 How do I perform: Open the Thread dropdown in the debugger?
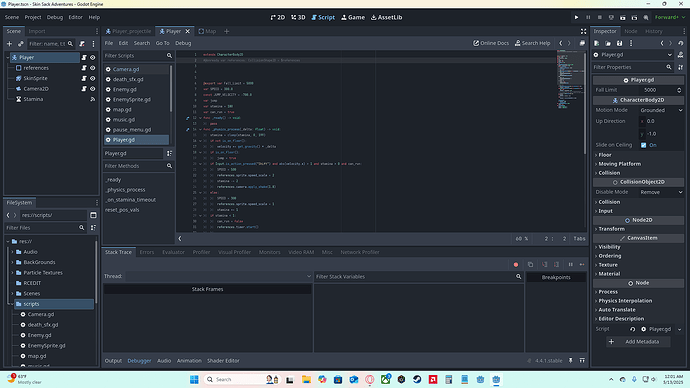(x=219, y=276)
